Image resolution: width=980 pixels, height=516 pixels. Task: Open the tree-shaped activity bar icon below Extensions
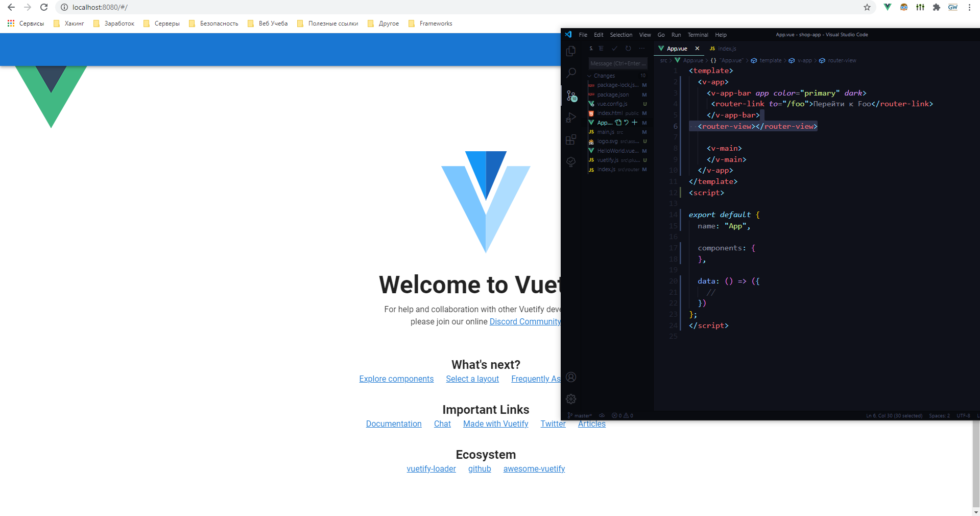click(571, 162)
